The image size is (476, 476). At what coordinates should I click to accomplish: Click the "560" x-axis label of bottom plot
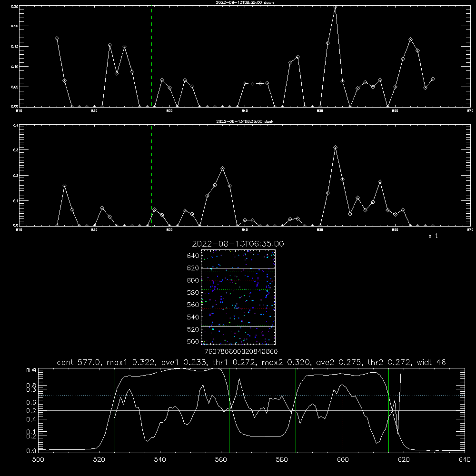[221, 460]
